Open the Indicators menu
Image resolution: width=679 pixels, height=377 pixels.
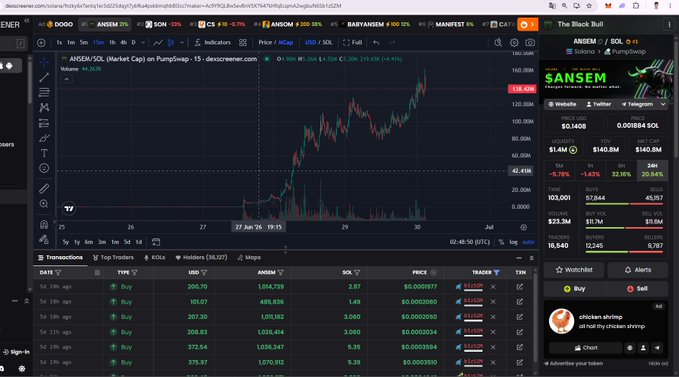pyautogui.click(x=213, y=42)
